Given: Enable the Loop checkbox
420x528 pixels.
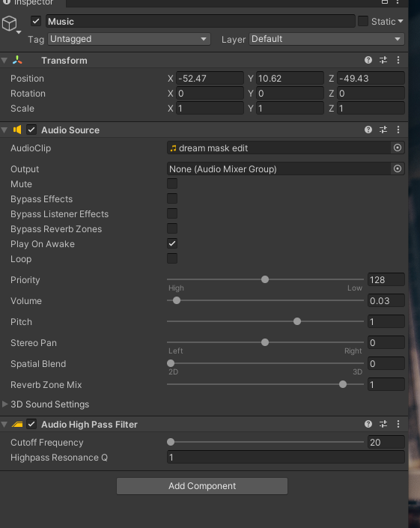Looking at the screenshot, I should tap(172, 258).
